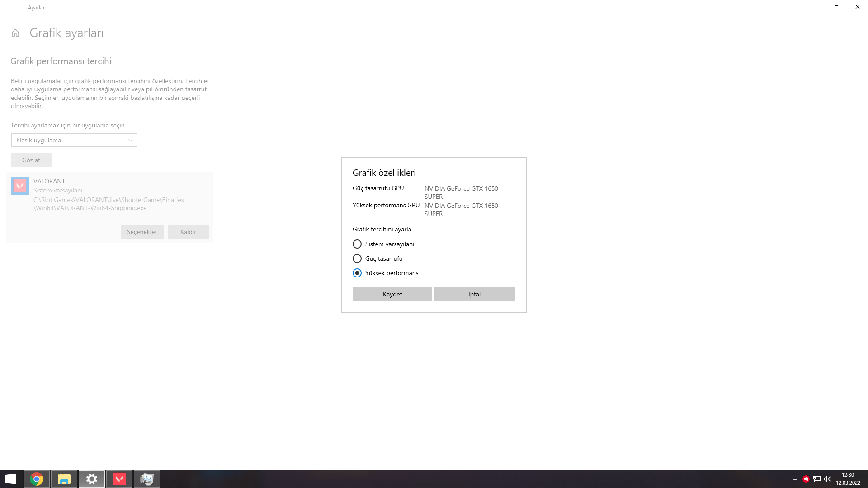This screenshot has height=488, width=868.
Task: Click the Seçenekler button for VALORANT
Action: click(x=142, y=232)
